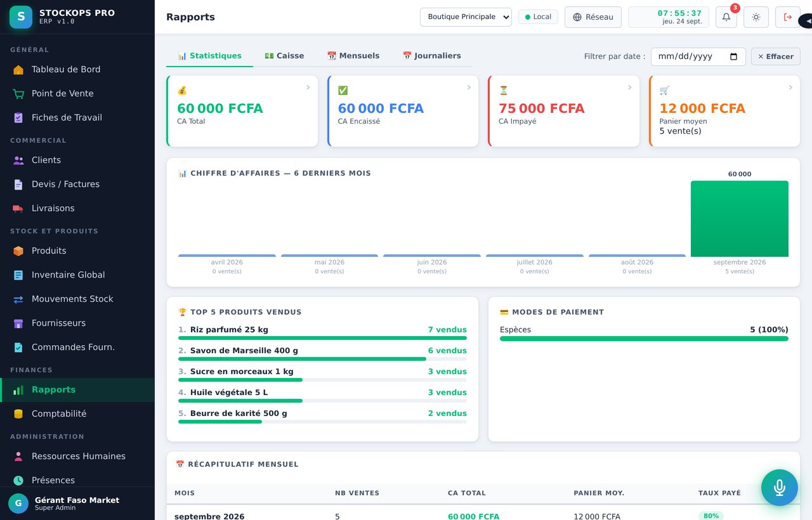Click the Mouvements Stock arrows icon
This screenshot has height=520, width=812.
pyautogui.click(x=18, y=299)
